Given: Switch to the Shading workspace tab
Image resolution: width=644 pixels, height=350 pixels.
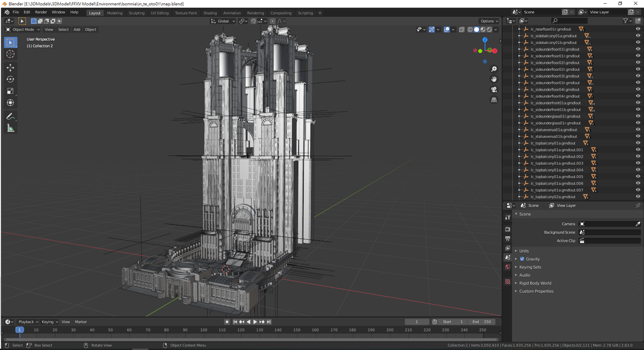Looking at the screenshot, I should coord(210,13).
